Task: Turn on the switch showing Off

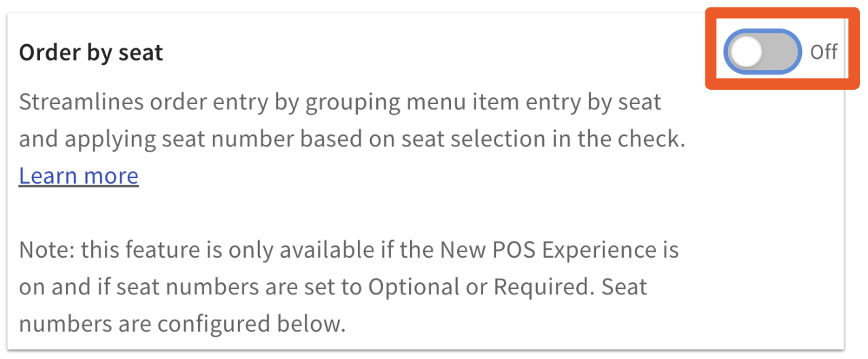Action: pyautogui.click(x=763, y=52)
